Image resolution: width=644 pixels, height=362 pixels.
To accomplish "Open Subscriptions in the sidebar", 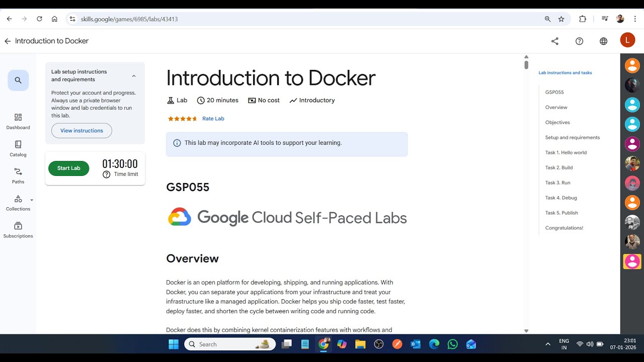I will coord(18,230).
